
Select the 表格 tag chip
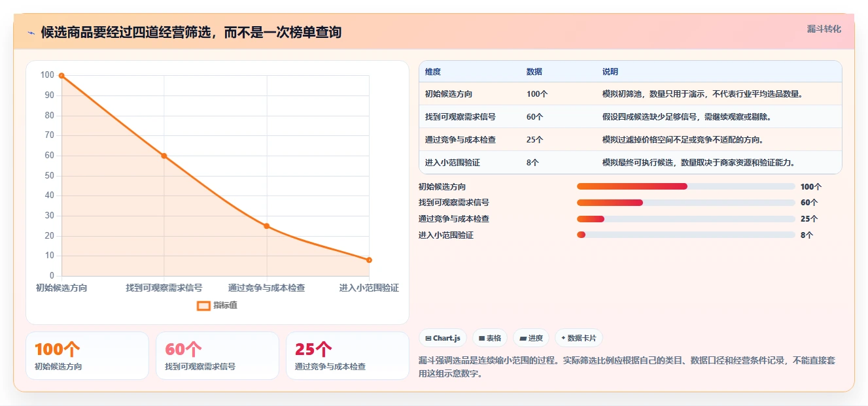pos(490,338)
